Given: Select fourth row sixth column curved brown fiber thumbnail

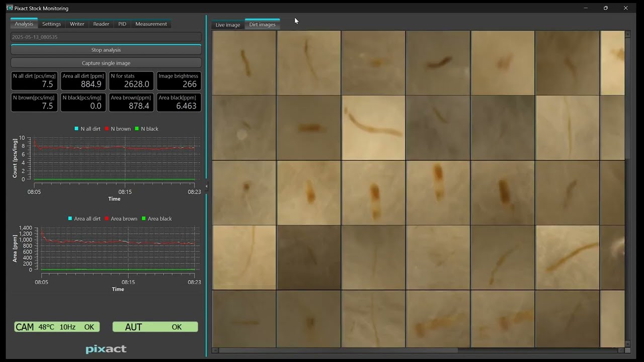Looking at the screenshot, I should click(568, 257).
